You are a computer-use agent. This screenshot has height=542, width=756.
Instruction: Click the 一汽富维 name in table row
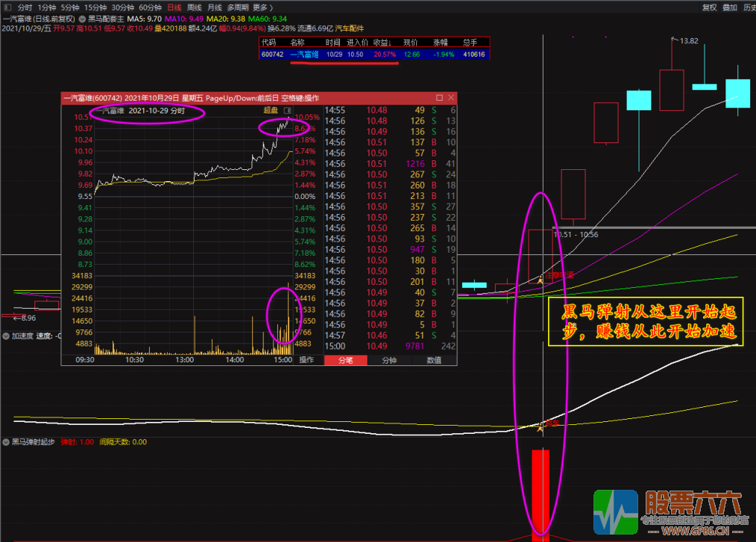click(x=304, y=54)
